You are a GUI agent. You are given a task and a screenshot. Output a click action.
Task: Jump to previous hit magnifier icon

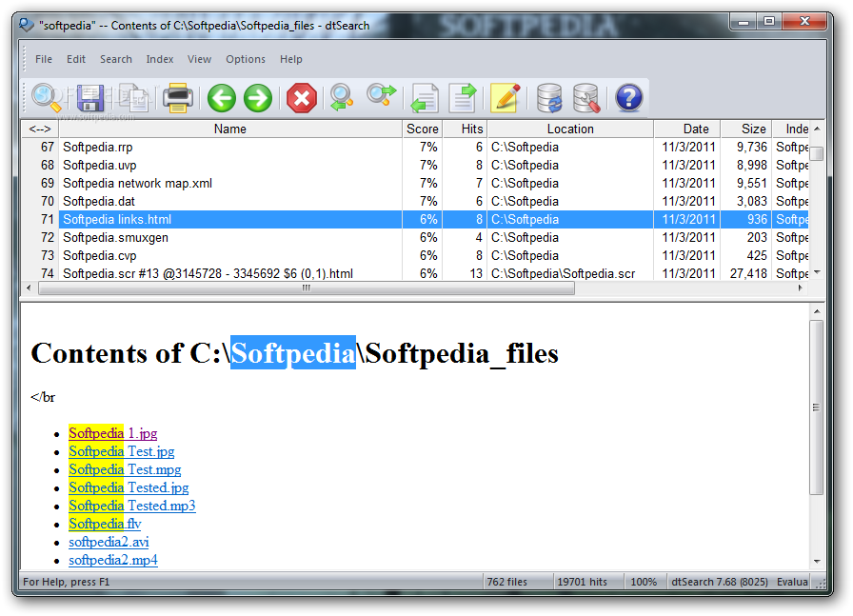[342, 98]
